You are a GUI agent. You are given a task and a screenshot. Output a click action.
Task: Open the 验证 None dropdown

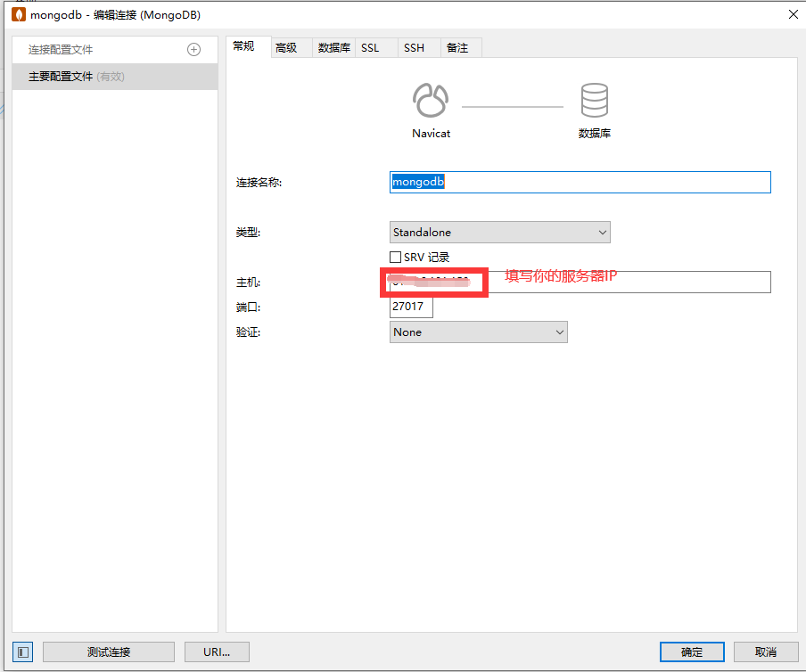tap(478, 332)
